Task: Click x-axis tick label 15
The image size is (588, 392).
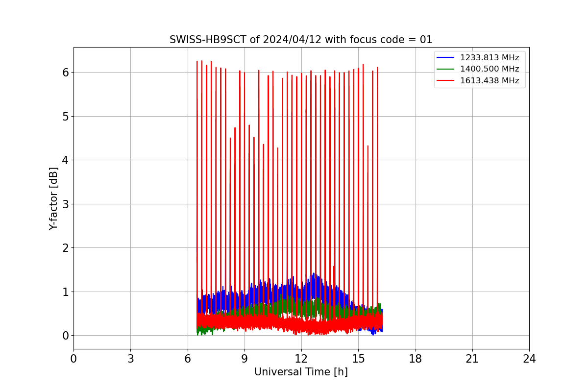Action: pos(358,359)
